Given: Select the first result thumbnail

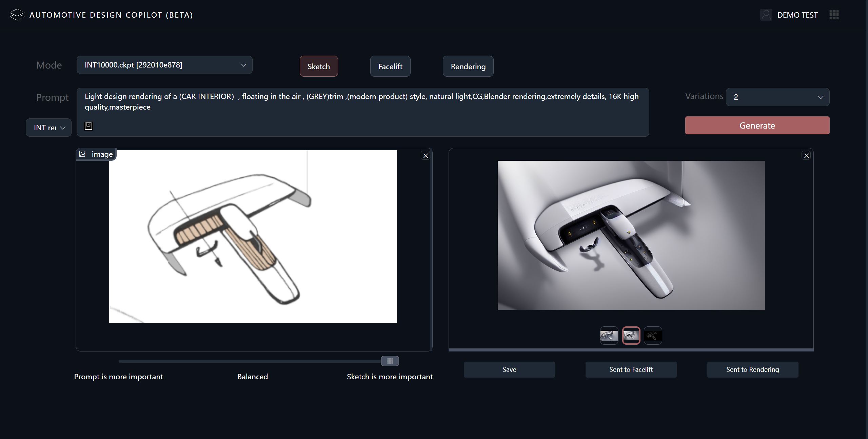Looking at the screenshot, I should (609, 336).
